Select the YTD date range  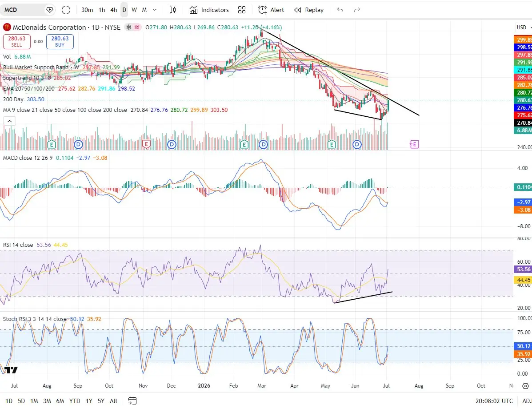(x=75, y=401)
